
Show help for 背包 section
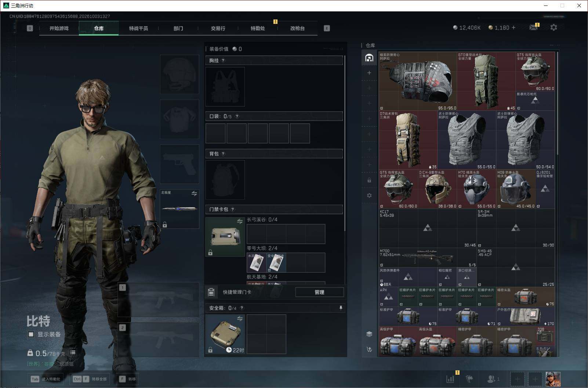point(223,154)
